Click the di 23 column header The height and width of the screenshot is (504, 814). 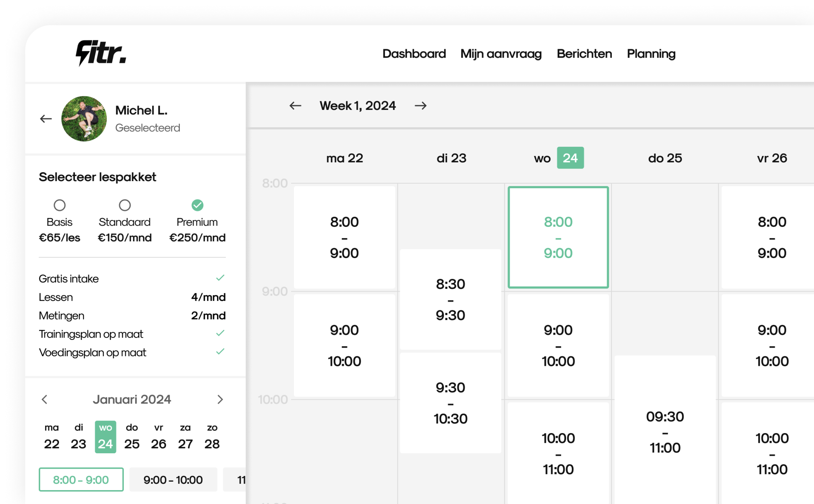[x=451, y=158]
